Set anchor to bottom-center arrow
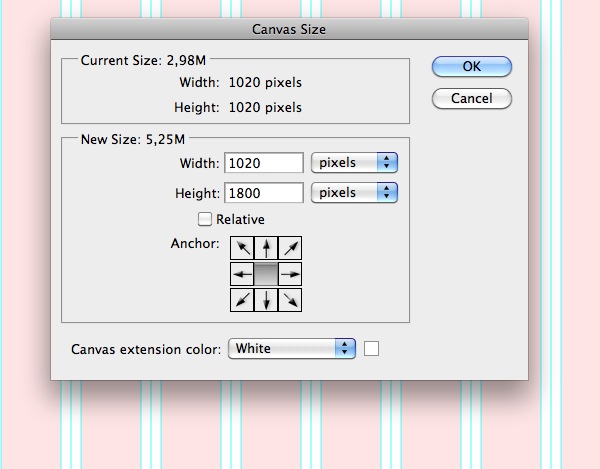Screen dimensions: 600x469 click(x=266, y=298)
